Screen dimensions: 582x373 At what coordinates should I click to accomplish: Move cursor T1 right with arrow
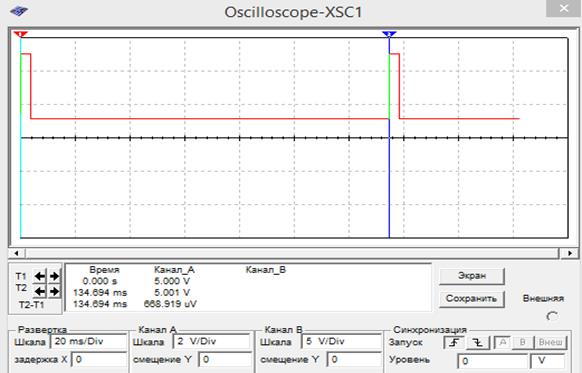54,276
